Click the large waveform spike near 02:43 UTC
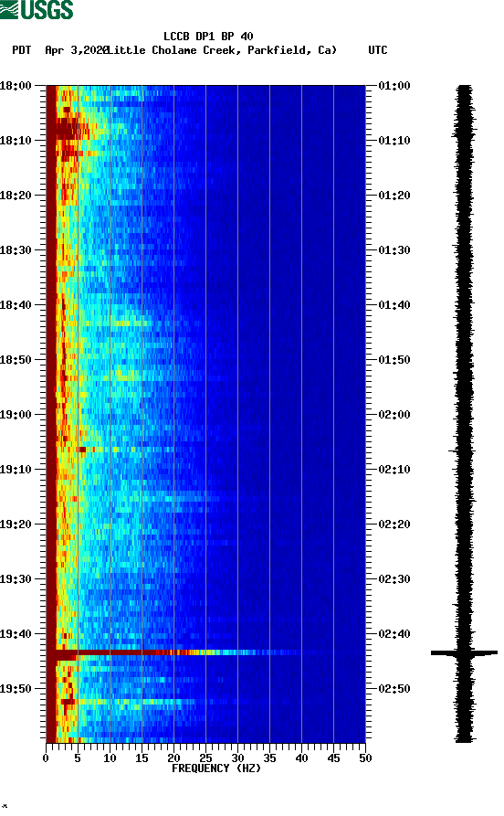The image size is (504, 816). pos(464,652)
